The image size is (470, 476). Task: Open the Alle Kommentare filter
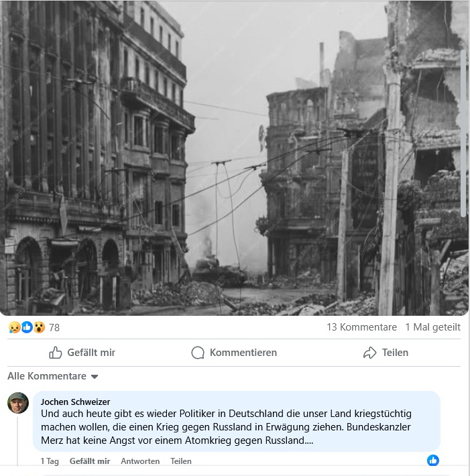point(52,376)
